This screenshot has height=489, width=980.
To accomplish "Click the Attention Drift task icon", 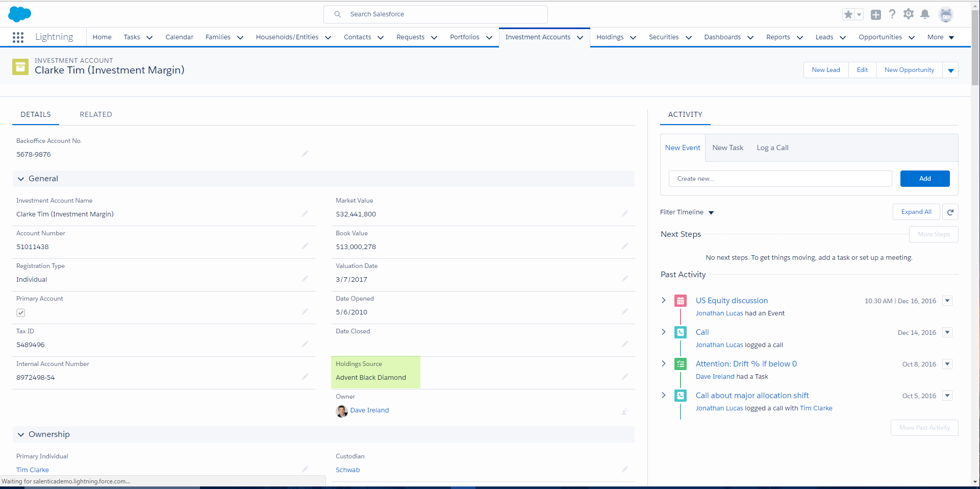I will point(681,364).
